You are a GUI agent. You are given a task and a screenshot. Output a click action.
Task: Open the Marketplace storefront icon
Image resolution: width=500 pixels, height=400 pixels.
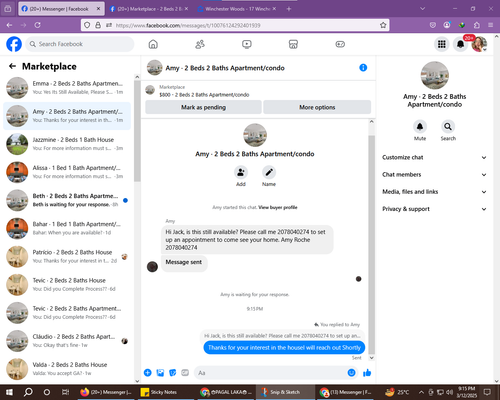pyautogui.click(x=293, y=44)
